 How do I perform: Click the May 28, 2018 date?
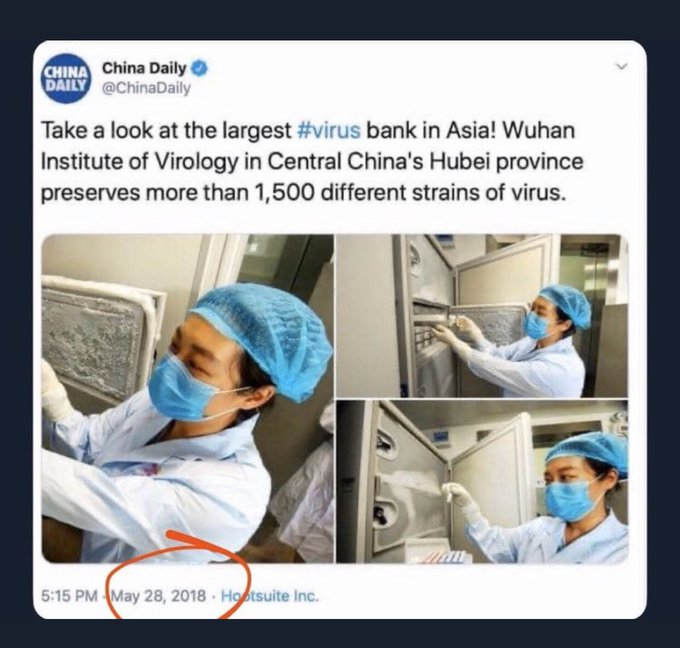pos(159,596)
